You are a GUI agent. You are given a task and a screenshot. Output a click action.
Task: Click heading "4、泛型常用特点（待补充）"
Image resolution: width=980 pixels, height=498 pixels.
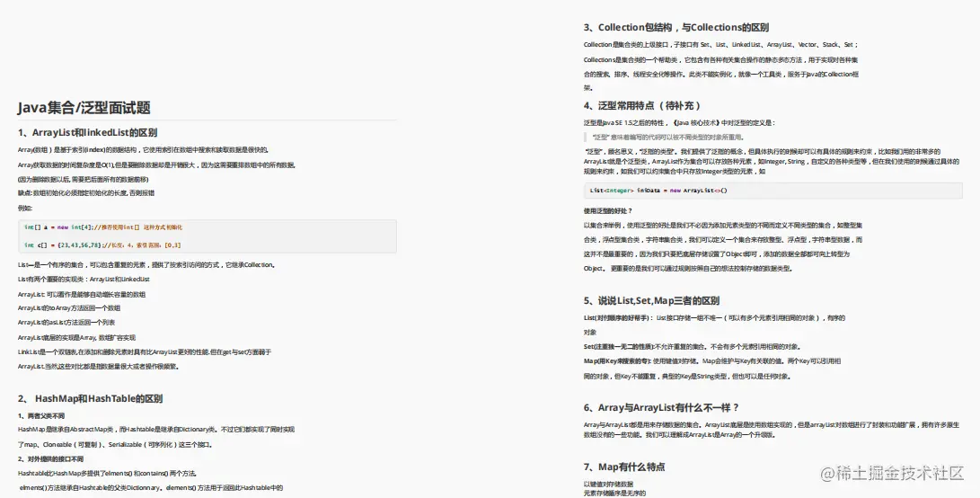(x=643, y=106)
